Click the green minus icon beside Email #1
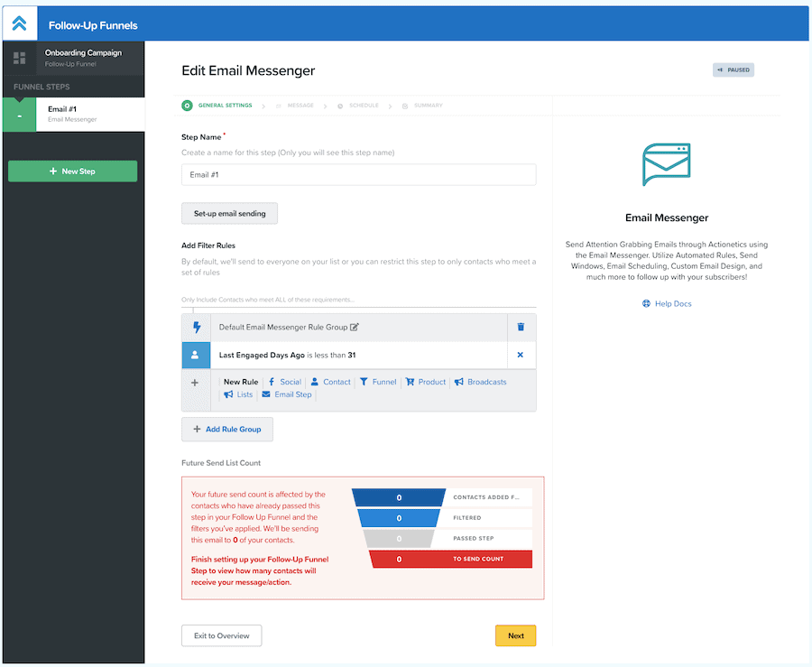Viewport: 812px width, 667px height. coord(20,115)
